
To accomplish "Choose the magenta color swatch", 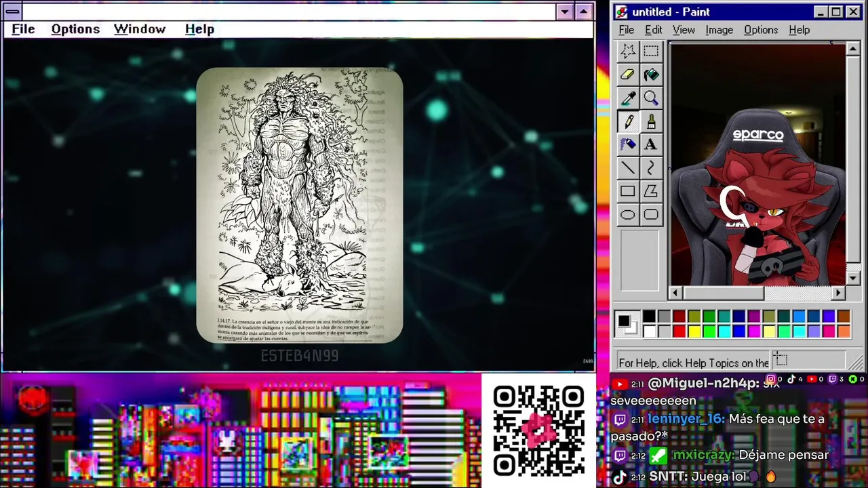I will 753,331.
